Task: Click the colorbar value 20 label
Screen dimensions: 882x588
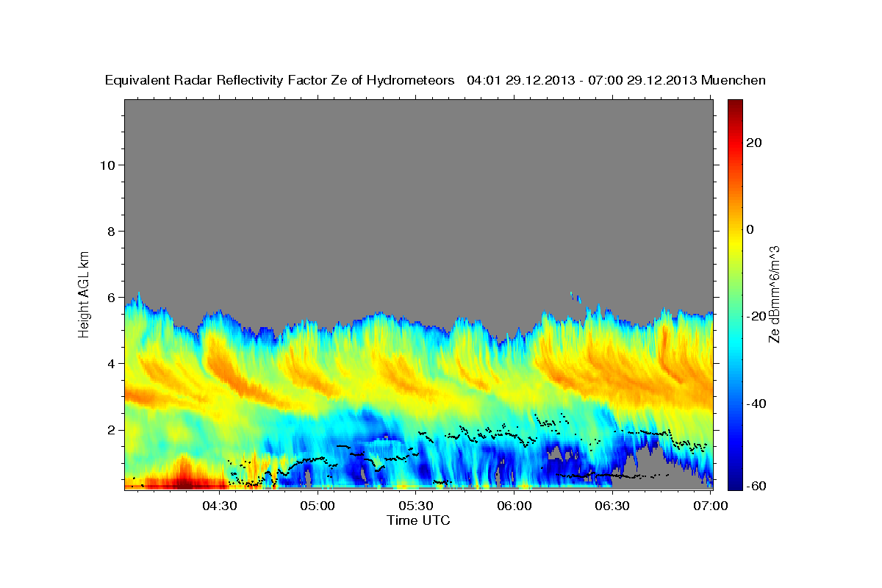Action: pyautogui.click(x=755, y=143)
